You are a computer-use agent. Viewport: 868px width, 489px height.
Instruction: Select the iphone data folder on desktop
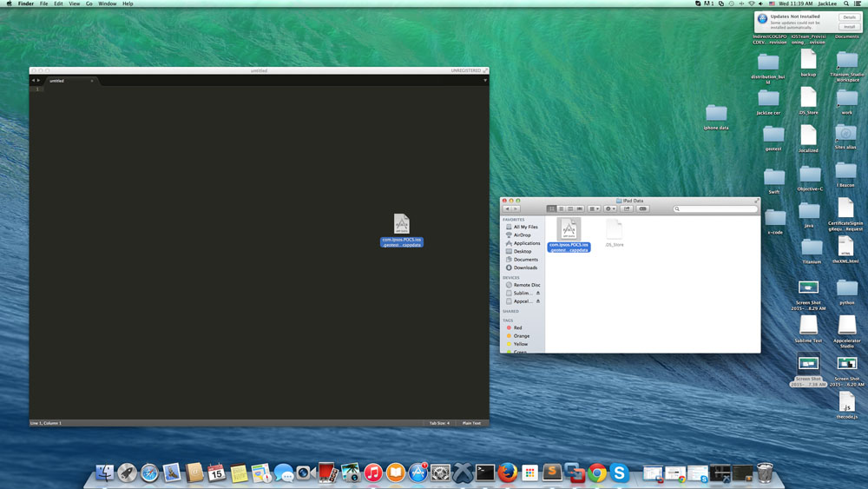(x=716, y=117)
